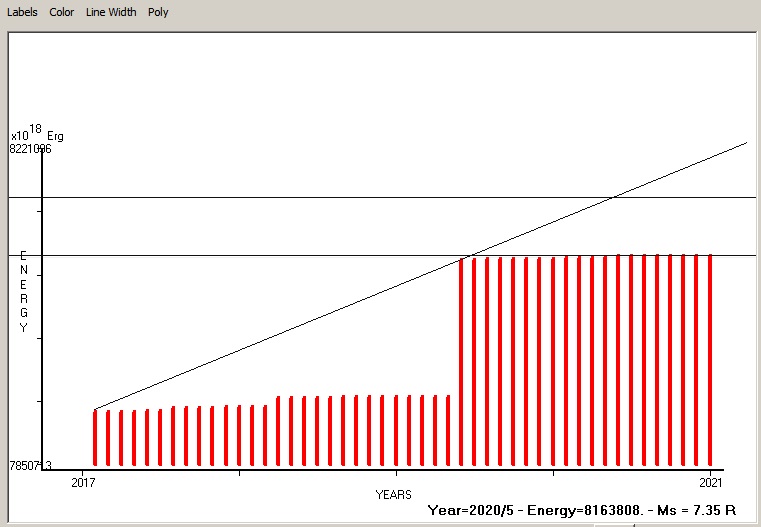The image size is (761, 527).
Task: Click the maximum value 8221096 label
Action: [30, 149]
